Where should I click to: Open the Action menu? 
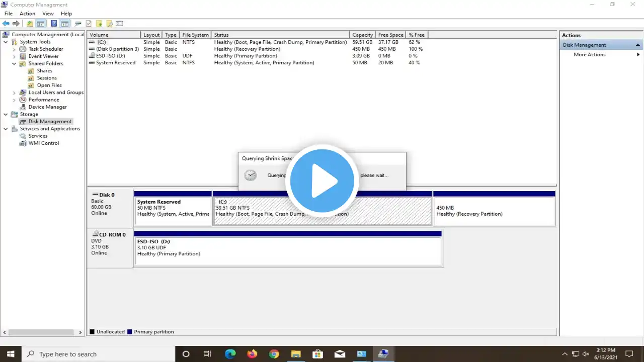pyautogui.click(x=27, y=14)
